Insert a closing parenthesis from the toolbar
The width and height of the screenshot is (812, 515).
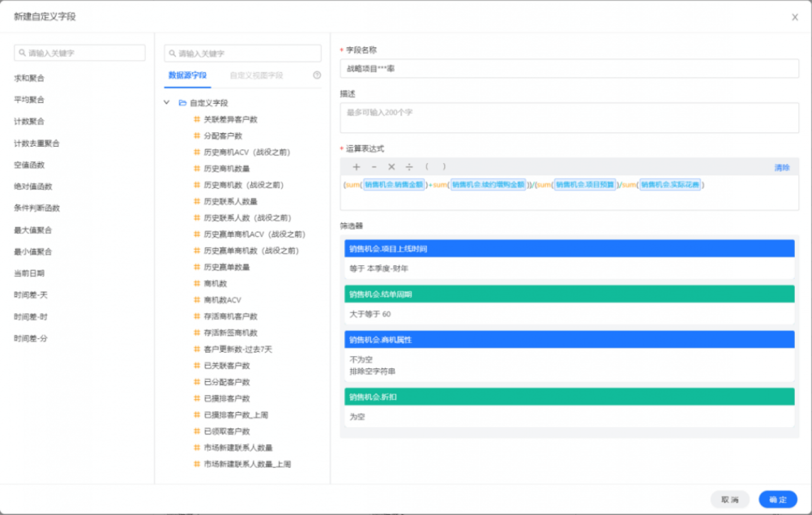tap(444, 166)
